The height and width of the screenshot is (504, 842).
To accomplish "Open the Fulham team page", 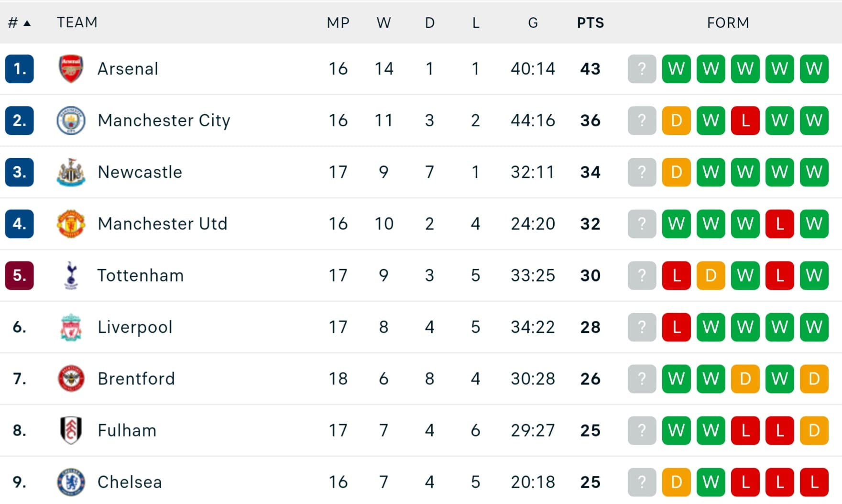I will (x=127, y=430).
